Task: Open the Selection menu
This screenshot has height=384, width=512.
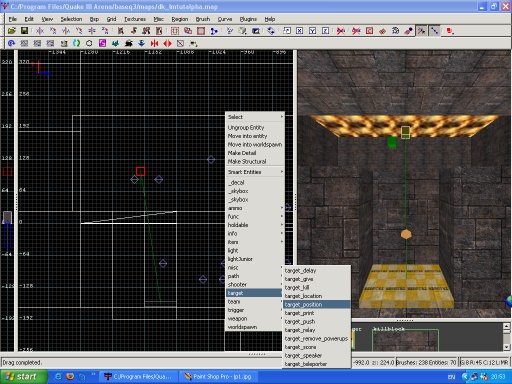Action: click(x=71, y=19)
